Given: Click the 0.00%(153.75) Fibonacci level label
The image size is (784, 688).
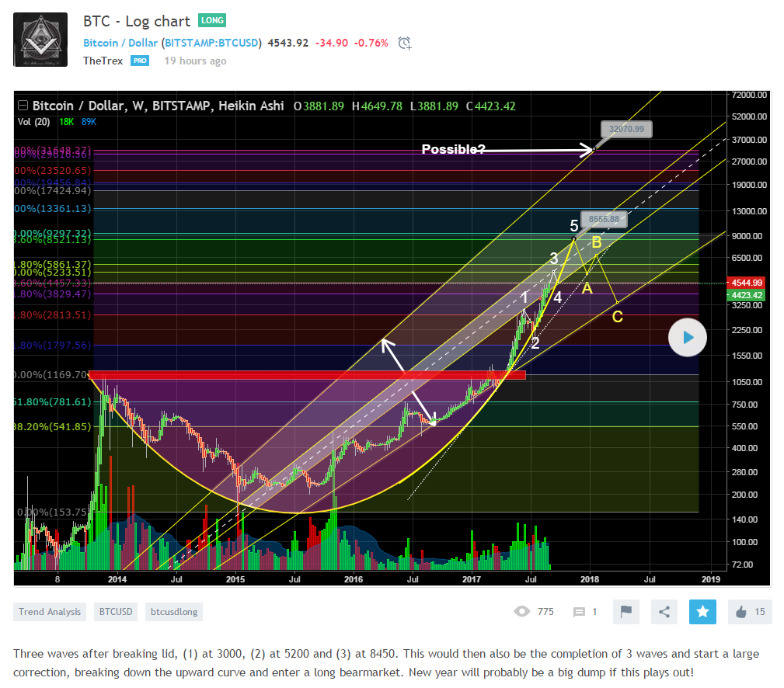Looking at the screenshot, I should (x=53, y=513).
